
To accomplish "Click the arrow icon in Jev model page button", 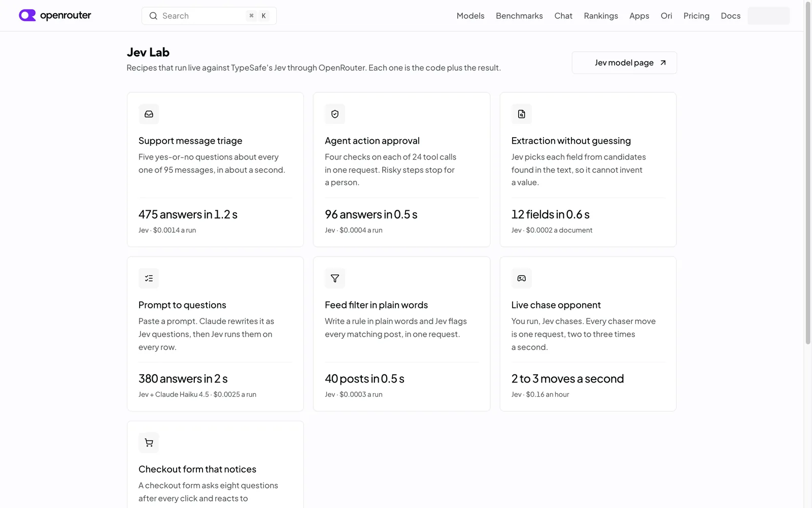I will [663, 63].
